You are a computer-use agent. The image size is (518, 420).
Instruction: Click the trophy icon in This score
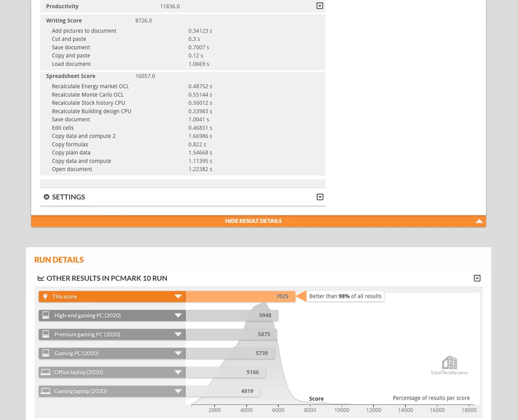45,297
